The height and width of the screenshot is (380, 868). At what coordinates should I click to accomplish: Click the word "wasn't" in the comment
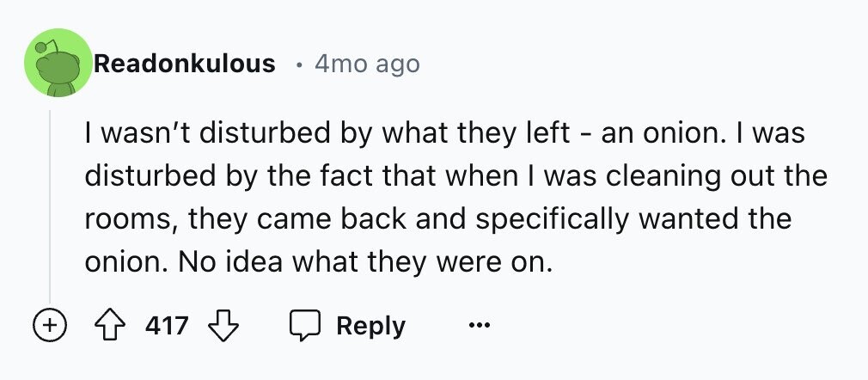pyautogui.click(x=138, y=134)
